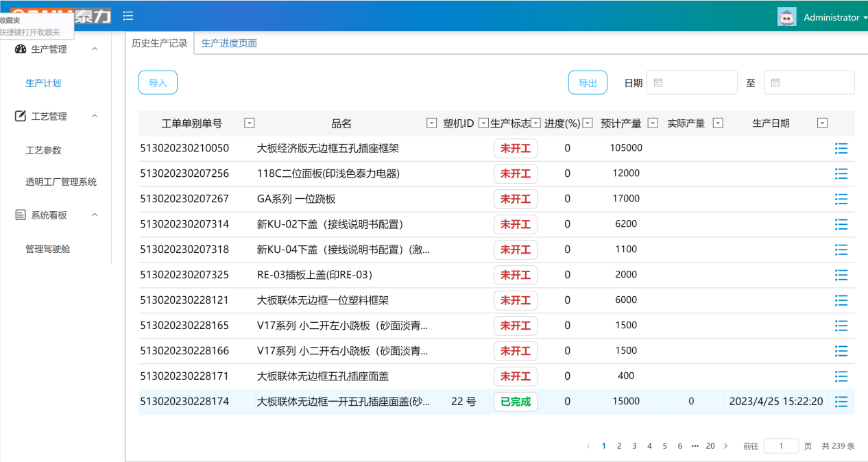Viewport: 868px width, 462px height.
Task: Click the 工艺管理 edit icon
Action: tap(21, 117)
